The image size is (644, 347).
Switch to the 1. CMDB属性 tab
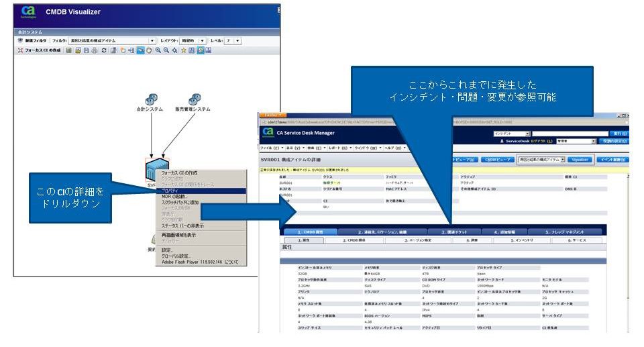click(311, 232)
